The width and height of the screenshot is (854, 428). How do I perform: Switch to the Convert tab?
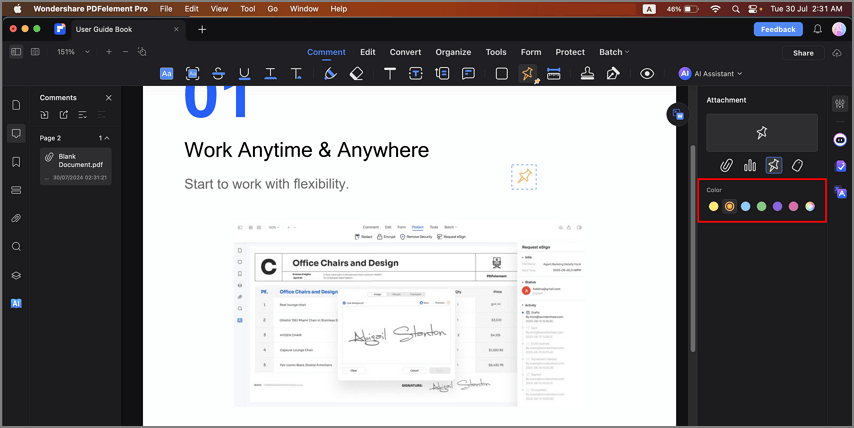[x=405, y=52]
